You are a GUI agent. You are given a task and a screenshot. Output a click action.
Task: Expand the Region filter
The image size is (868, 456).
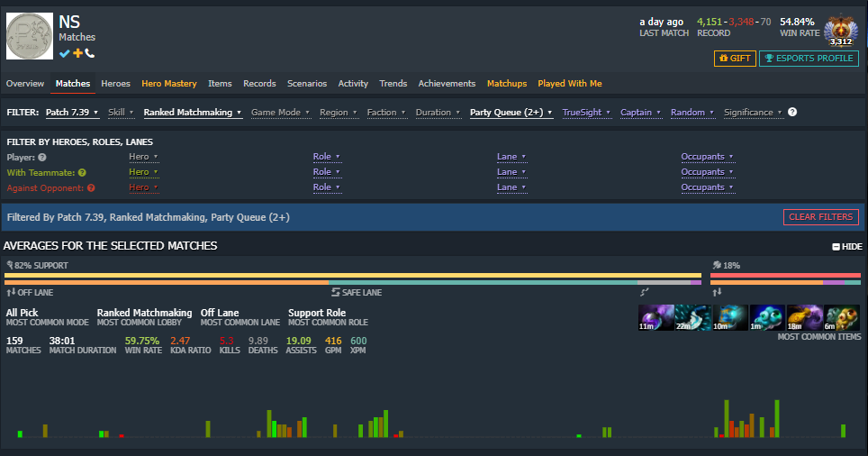[339, 113]
